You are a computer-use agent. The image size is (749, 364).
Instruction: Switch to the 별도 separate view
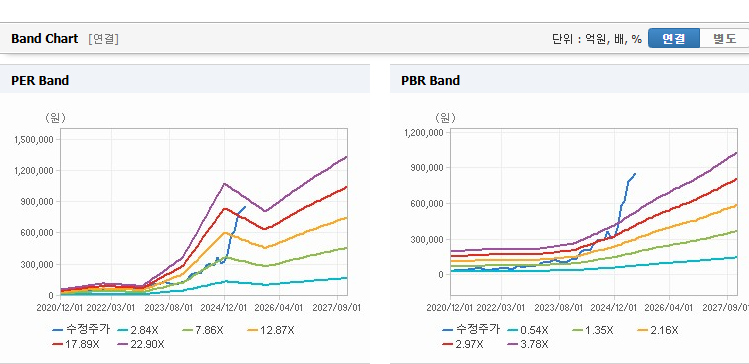pos(724,38)
